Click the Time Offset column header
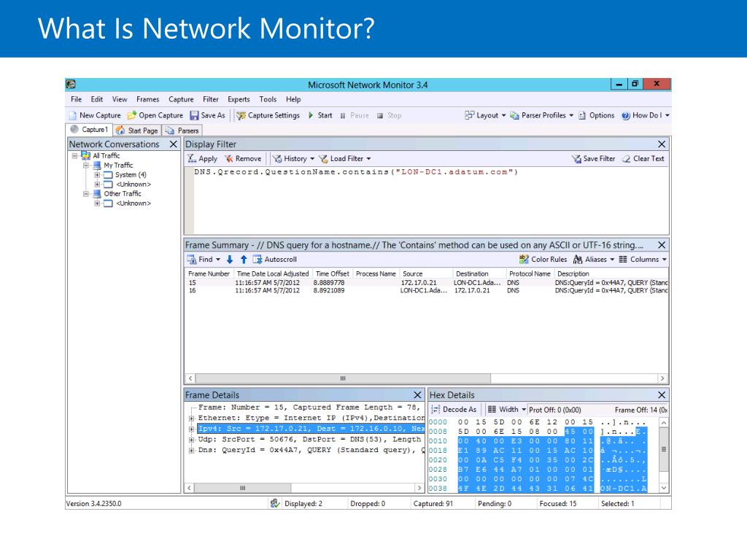The height and width of the screenshot is (560, 747). (x=333, y=274)
